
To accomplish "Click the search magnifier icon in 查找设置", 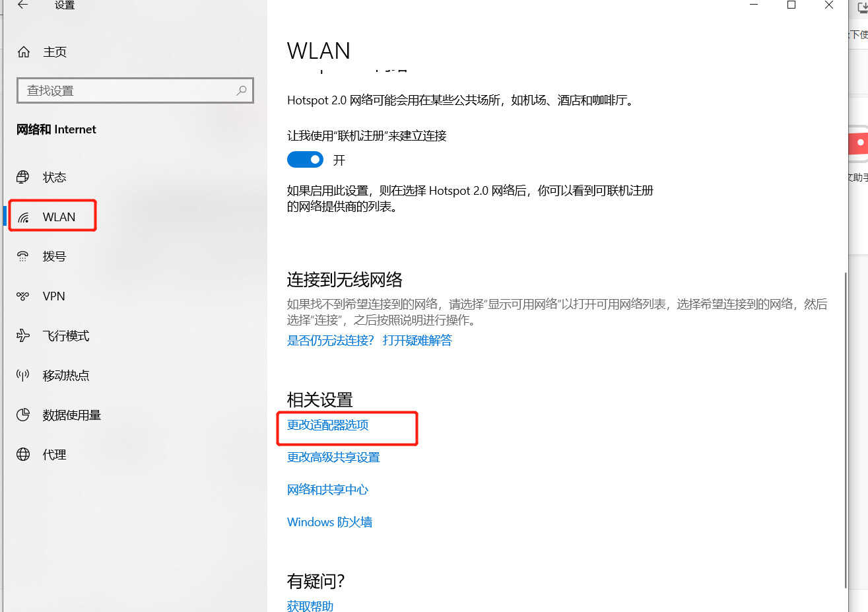I will 242,90.
